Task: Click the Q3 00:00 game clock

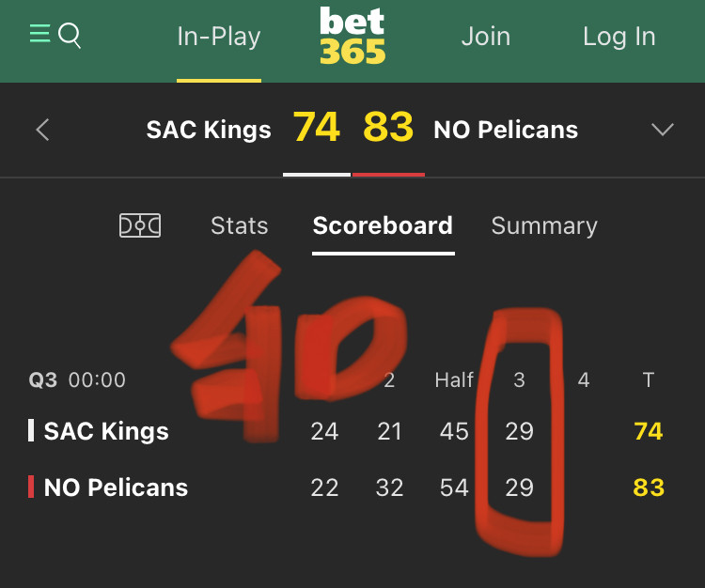Action: click(77, 380)
